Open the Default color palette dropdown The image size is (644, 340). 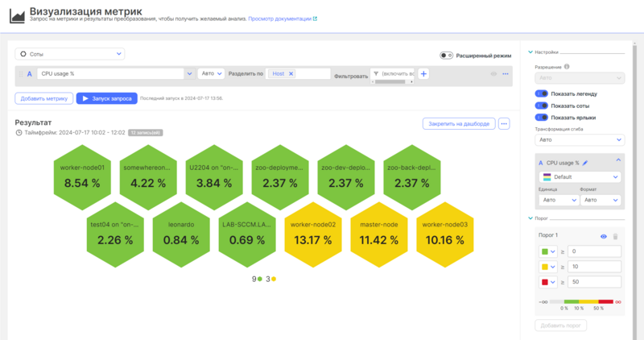pos(580,176)
